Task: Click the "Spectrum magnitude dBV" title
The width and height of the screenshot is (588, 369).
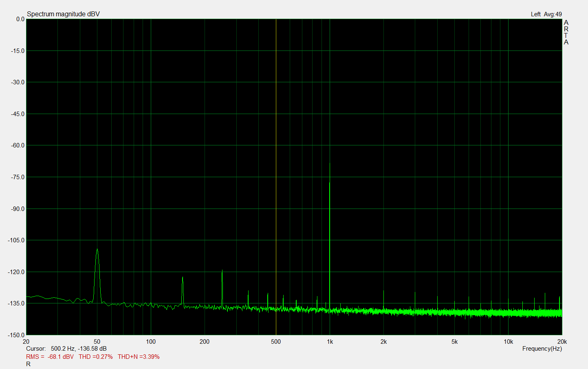Action: [63, 14]
